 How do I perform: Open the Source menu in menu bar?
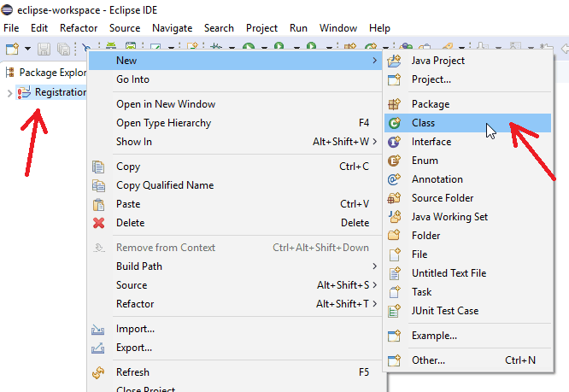tap(125, 28)
